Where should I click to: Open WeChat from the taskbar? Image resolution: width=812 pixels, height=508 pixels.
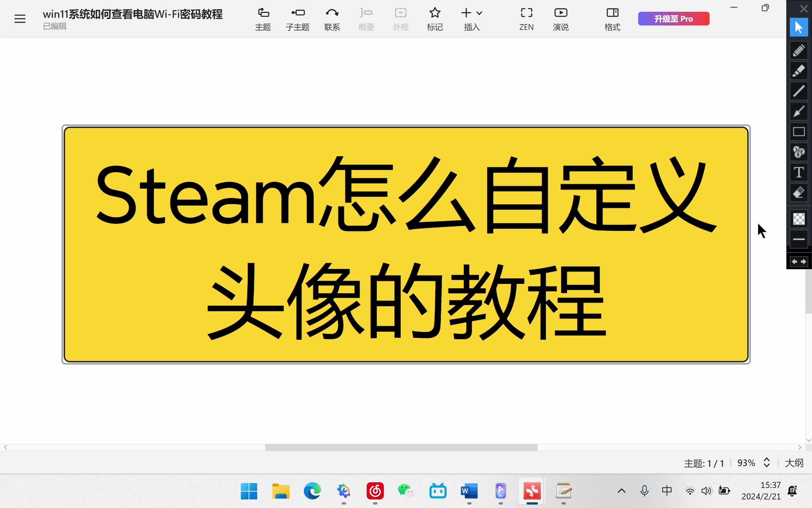click(406, 491)
